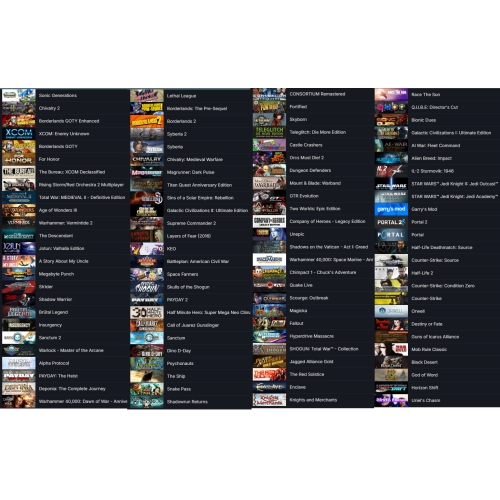
Task: Click the Knights and Merchants thumbnail
Action: (x=269, y=400)
